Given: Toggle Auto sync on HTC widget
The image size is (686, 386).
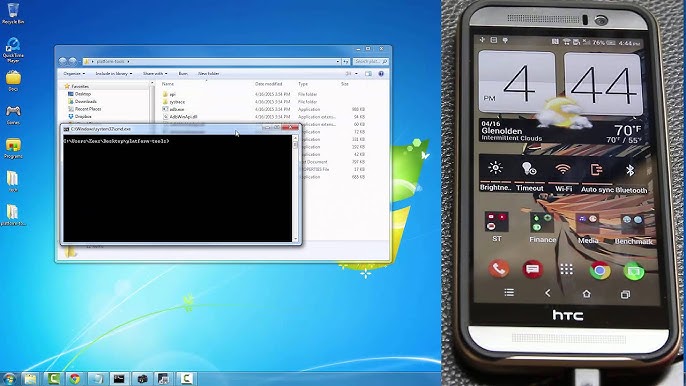Looking at the screenshot, I should pos(597,177).
